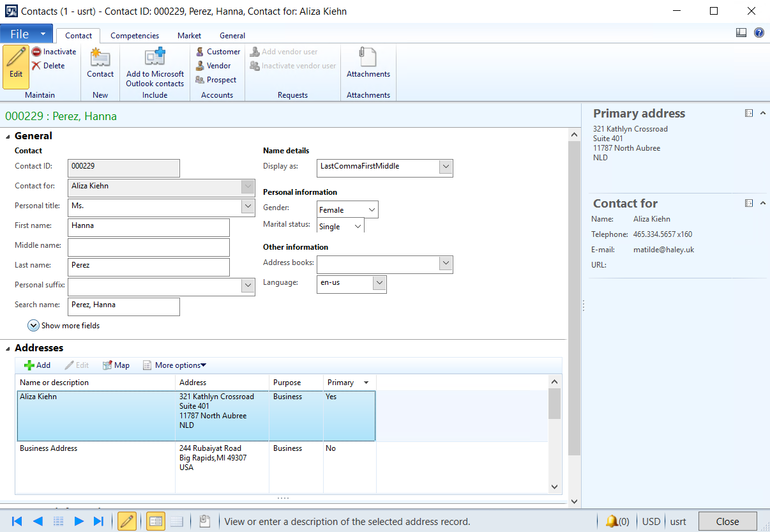Screen dimensions: 770x532
Task: Sort by Name or description column
Action: tap(95, 383)
